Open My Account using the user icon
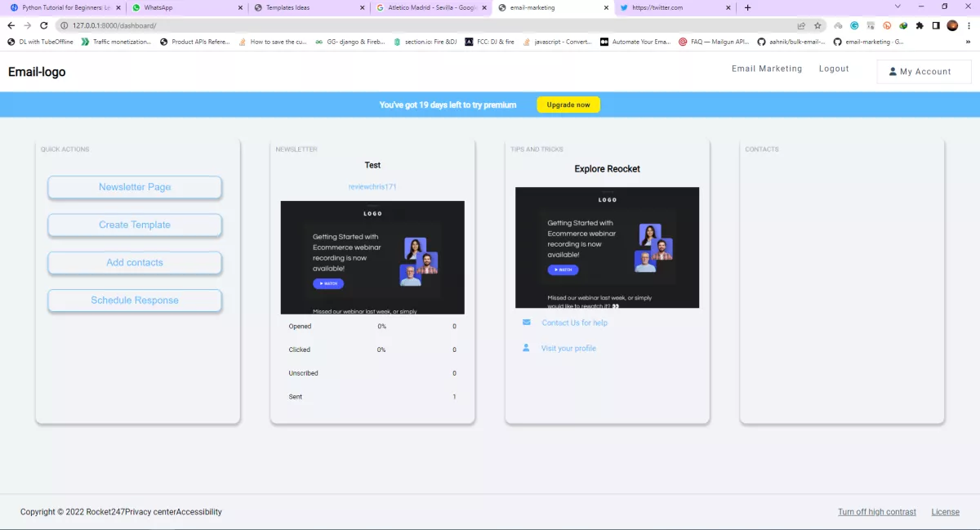This screenshot has height=530, width=980. pos(892,71)
